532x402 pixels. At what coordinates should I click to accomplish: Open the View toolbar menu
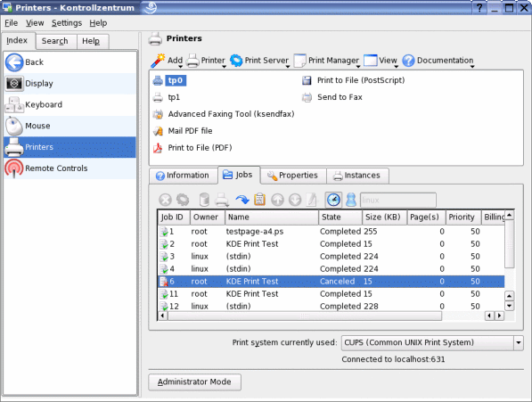coord(381,61)
